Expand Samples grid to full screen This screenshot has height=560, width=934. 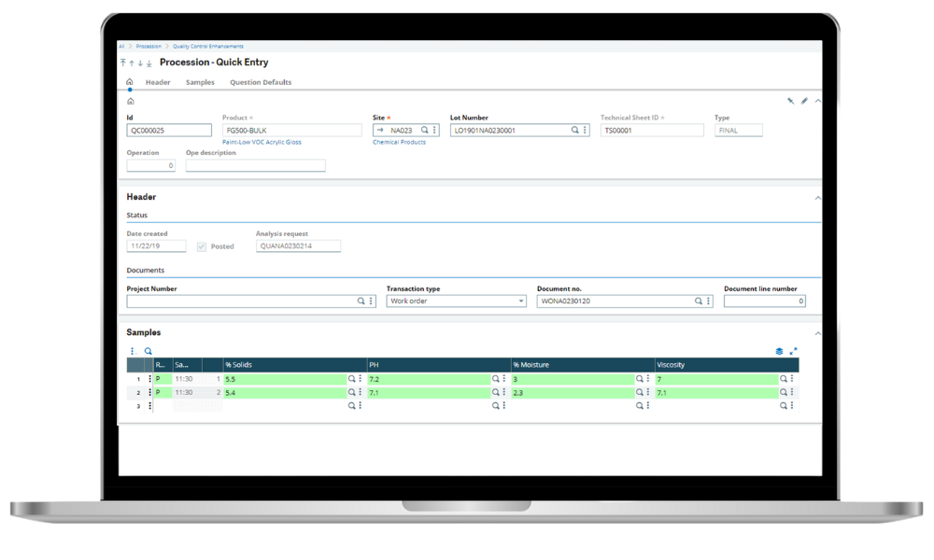[x=793, y=351]
